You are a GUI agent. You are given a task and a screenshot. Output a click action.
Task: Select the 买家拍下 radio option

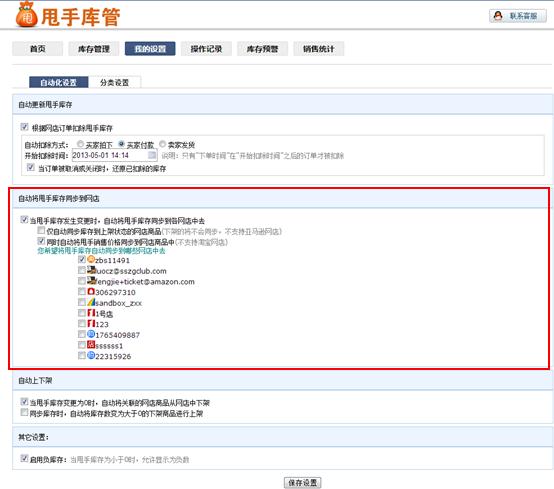(x=80, y=144)
